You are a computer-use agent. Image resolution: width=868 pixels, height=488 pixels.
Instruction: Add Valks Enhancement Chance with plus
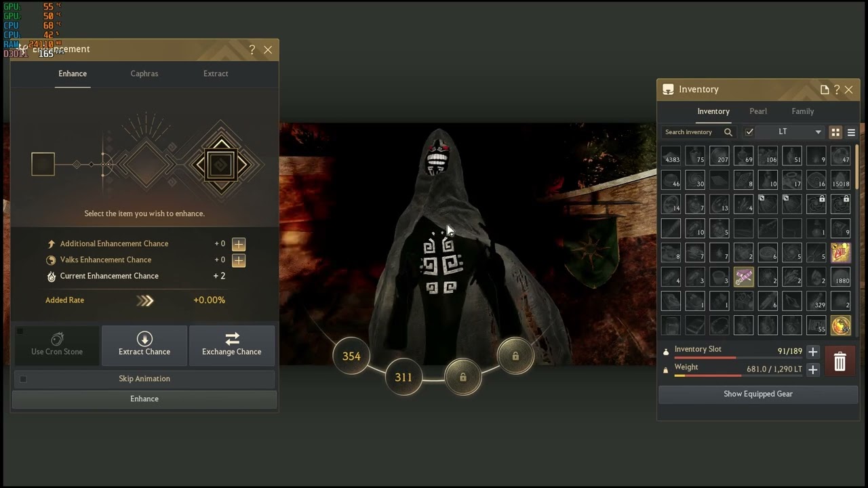pyautogui.click(x=239, y=260)
